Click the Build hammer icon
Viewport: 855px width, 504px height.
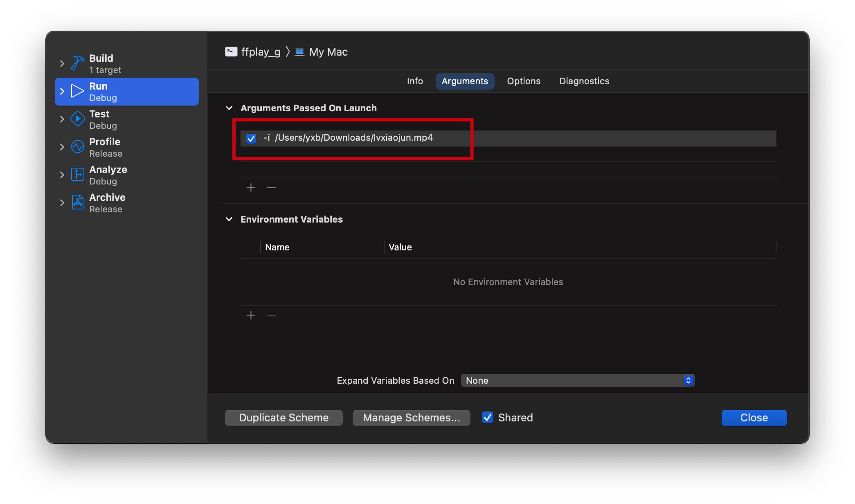pos(78,63)
